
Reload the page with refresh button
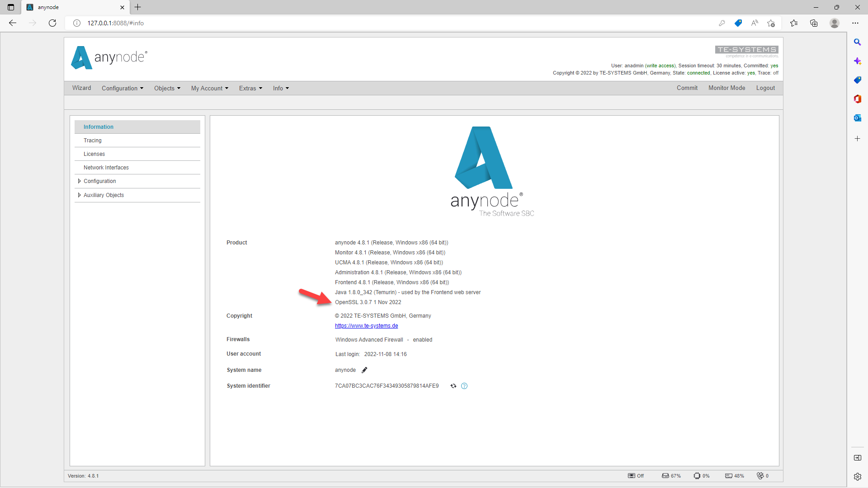point(52,23)
